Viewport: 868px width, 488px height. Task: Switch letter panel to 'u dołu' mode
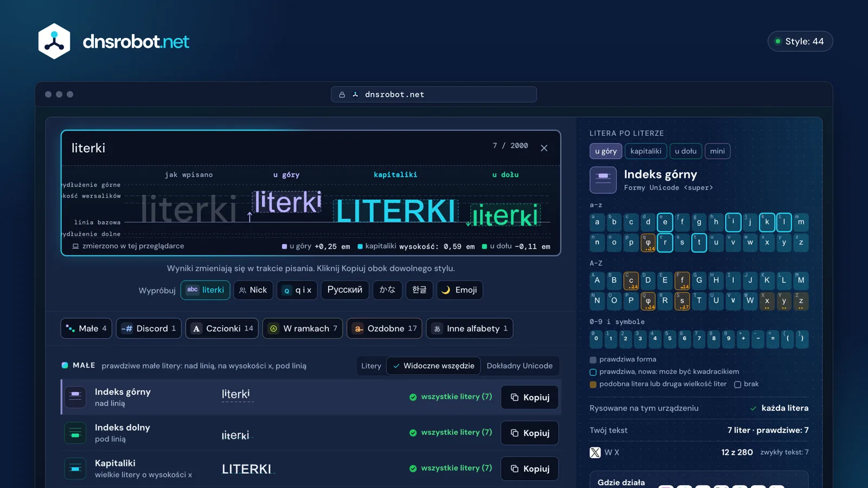[x=686, y=151]
